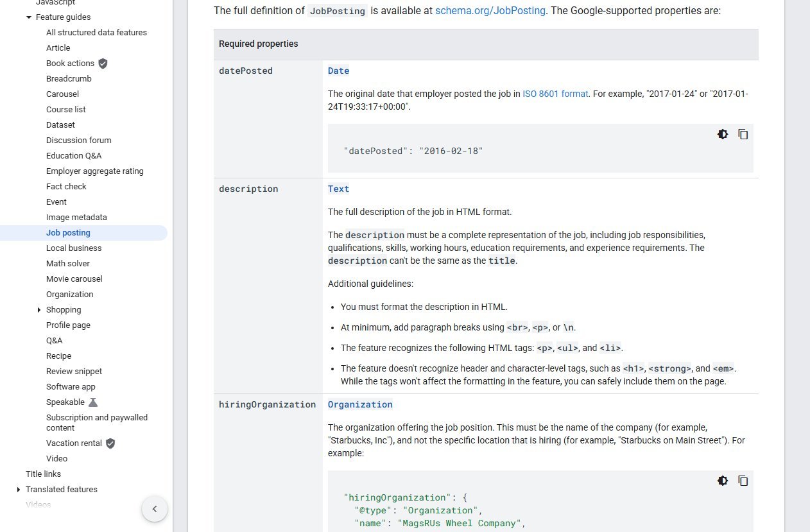Open the Speakable guide
The width and height of the screenshot is (810, 532).
coord(65,402)
